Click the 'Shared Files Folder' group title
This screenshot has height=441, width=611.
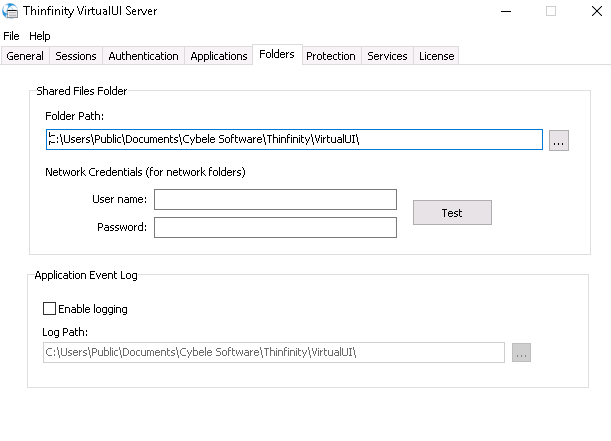[82, 91]
